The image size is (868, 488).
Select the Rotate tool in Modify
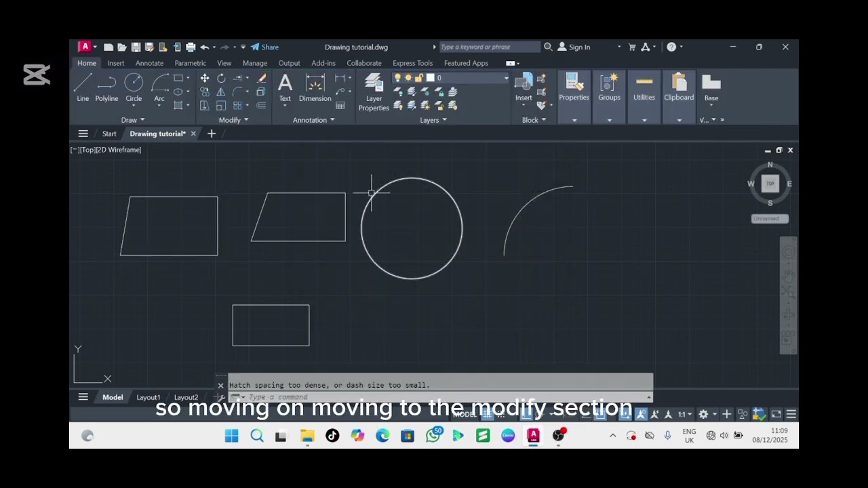221,78
